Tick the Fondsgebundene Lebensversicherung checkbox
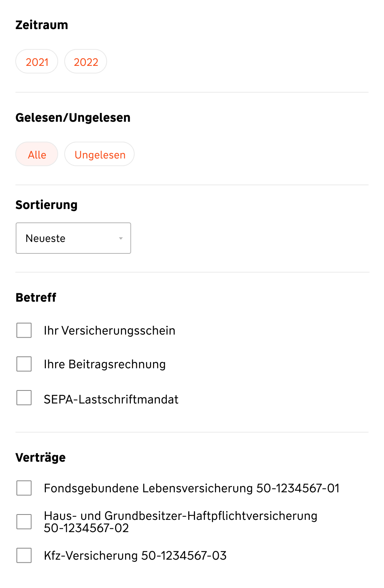The height and width of the screenshot is (588, 384). [24, 488]
